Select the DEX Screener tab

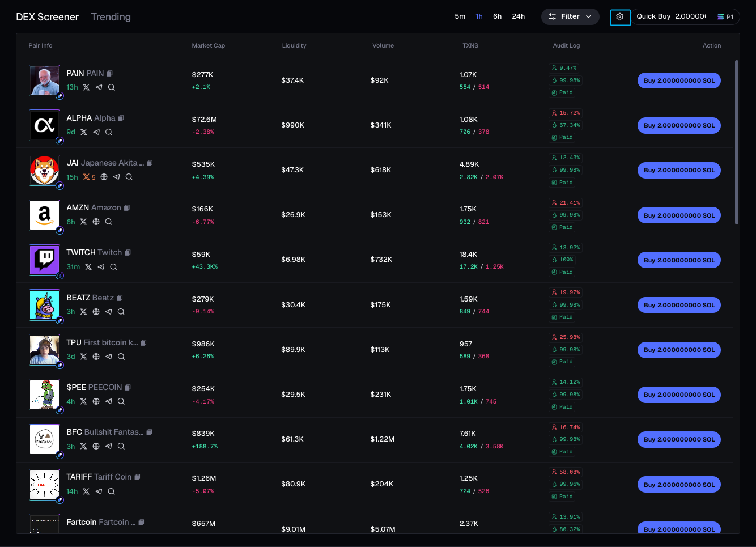pos(47,17)
